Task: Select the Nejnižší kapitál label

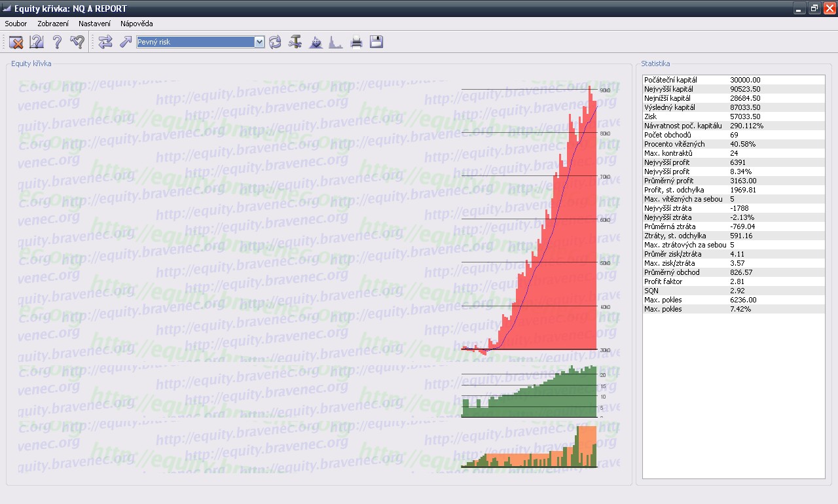Action: tap(668, 98)
